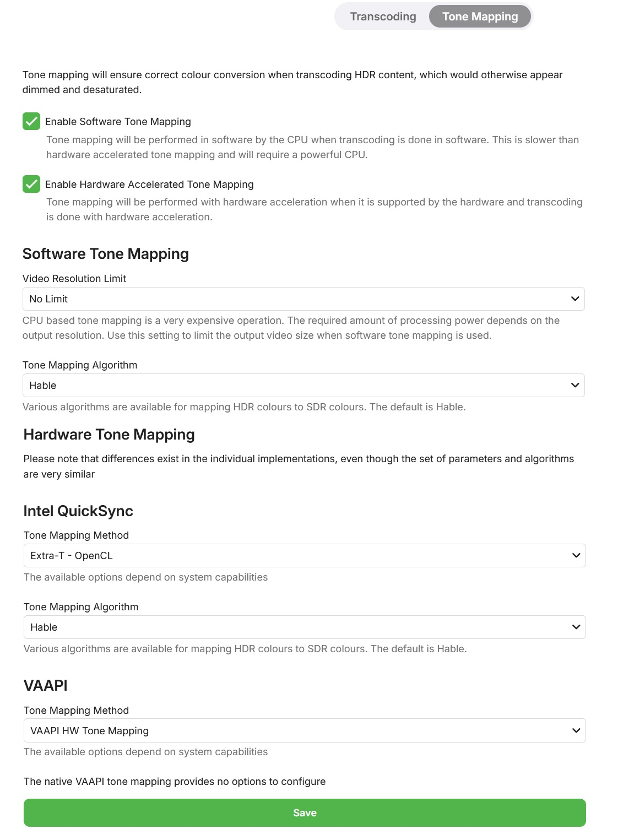Click the green Save button

pyautogui.click(x=305, y=813)
